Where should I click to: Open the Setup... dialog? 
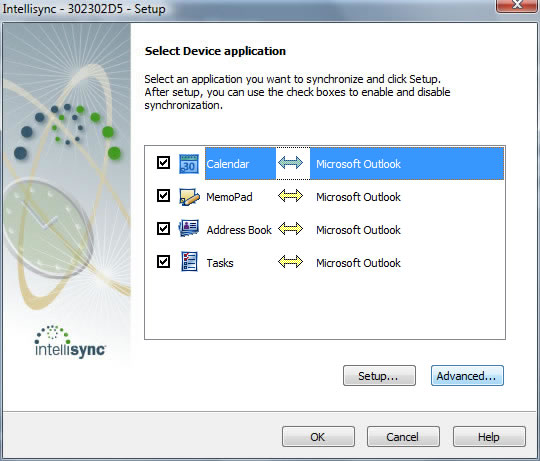(x=379, y=376)
